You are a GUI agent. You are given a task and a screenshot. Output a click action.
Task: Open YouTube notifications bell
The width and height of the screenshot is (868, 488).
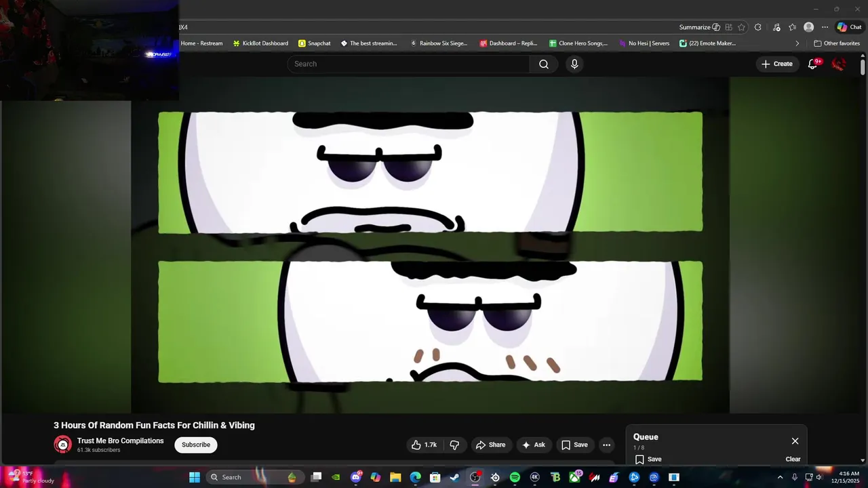[813, 64]
